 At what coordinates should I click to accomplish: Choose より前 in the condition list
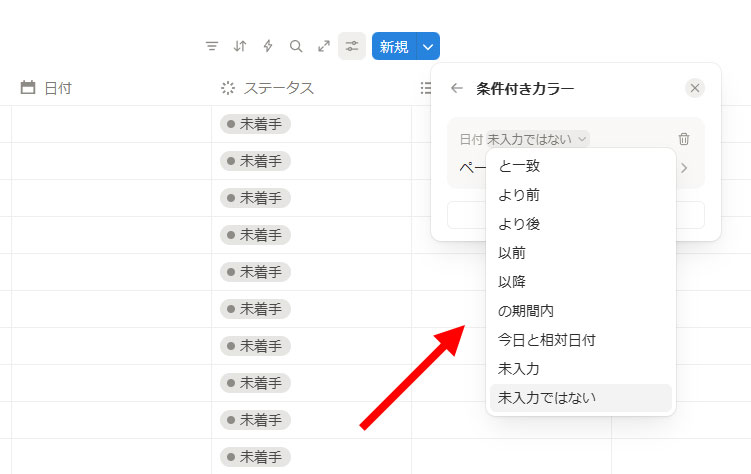point(519,195)
